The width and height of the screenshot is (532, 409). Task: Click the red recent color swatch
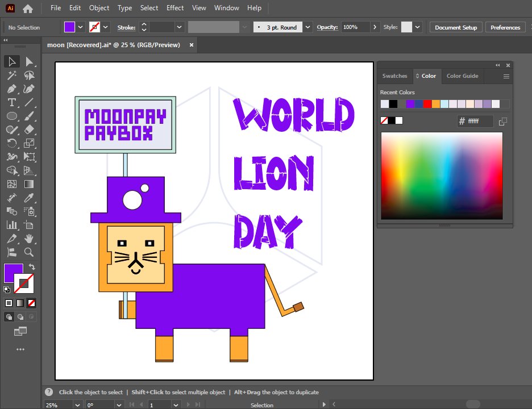(427, 104)
